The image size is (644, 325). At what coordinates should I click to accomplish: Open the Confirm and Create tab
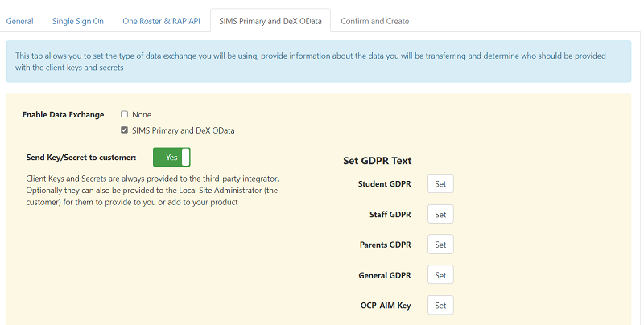[x=374, y=21]
